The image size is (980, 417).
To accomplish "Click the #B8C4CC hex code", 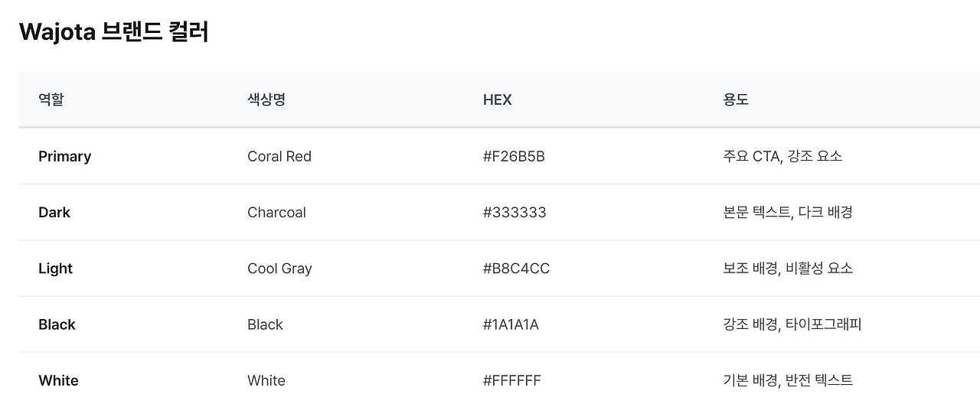I will 516,269.
